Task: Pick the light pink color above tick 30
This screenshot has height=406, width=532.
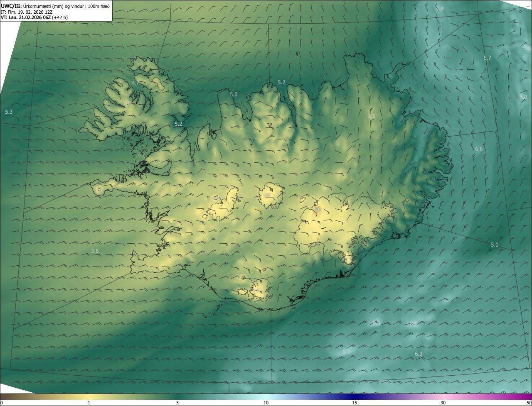Action: (443, 396)
